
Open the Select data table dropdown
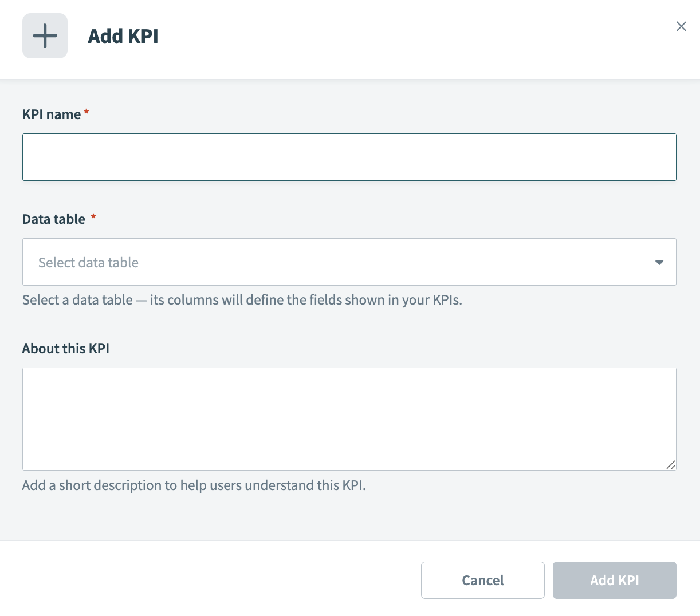point(349,262)
